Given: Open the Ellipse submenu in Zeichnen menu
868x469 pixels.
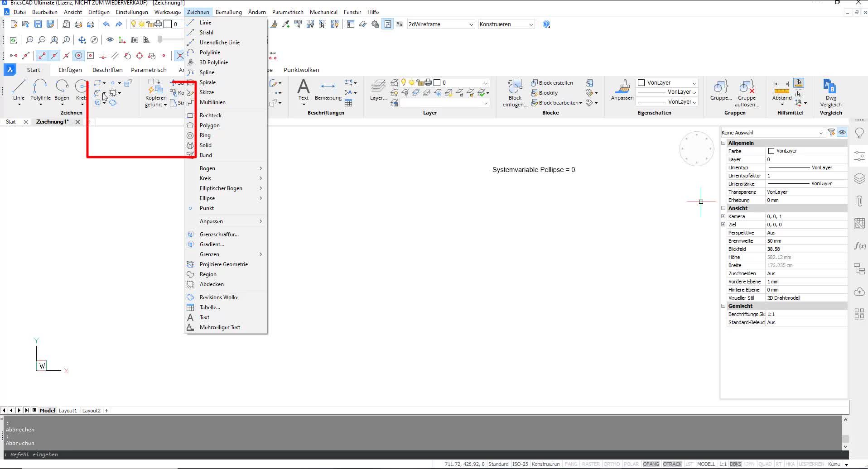Looking at the screenshot, I should [226, 198].
